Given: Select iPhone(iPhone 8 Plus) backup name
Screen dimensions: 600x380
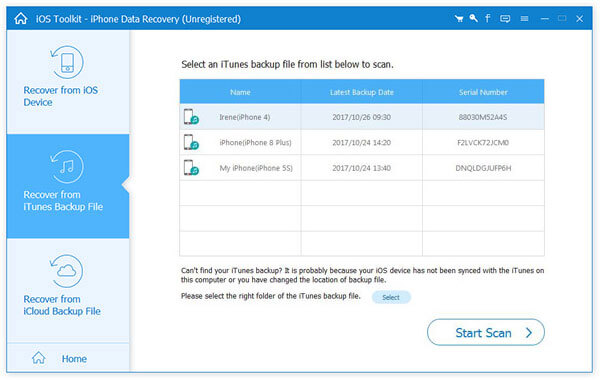Looking at the screenshot, I should tap(255, 142).
